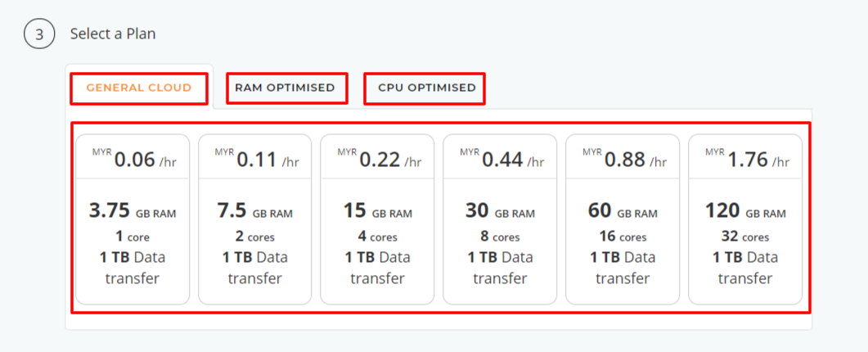Choose the MYR 0.06 /hr price
The height and width of the screenshot is (352, 868).
134,160
